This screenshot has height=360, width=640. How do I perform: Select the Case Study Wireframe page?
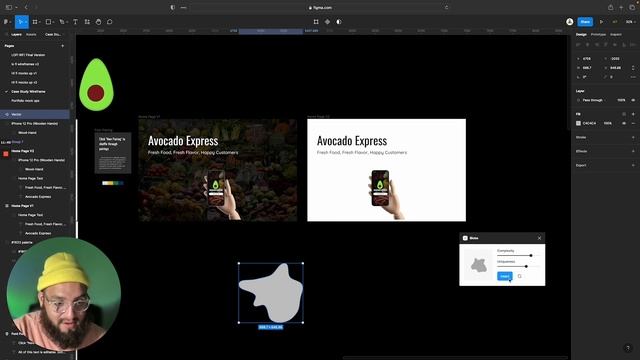click(x=28, y=91)
